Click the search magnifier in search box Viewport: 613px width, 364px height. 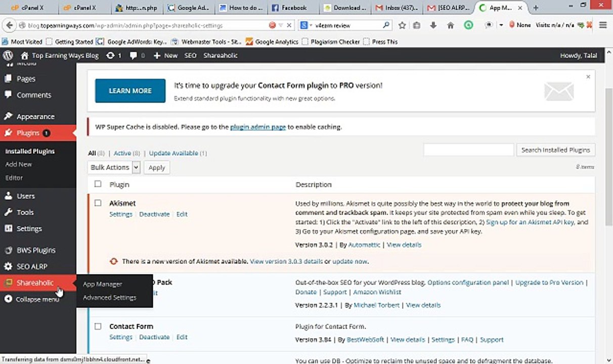tap(386, 25)
